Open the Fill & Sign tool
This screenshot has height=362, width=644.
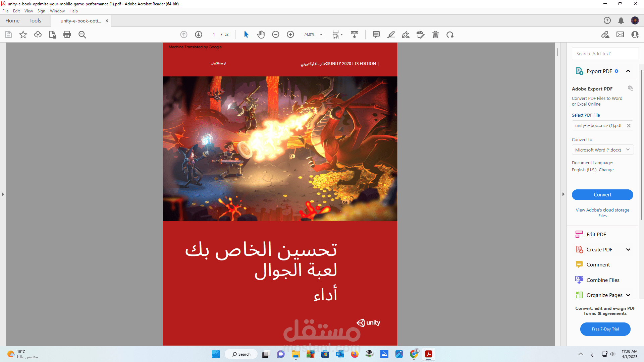point(406,35)
